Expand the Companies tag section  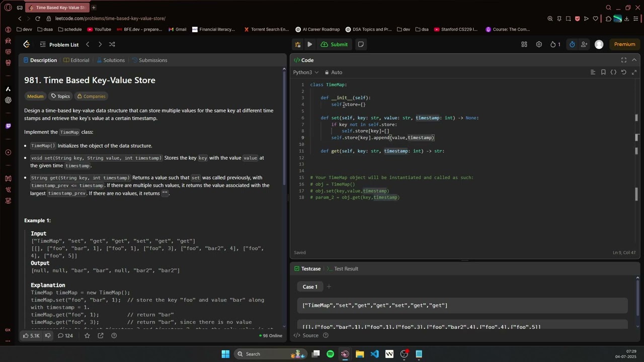(x=91, y=96)
